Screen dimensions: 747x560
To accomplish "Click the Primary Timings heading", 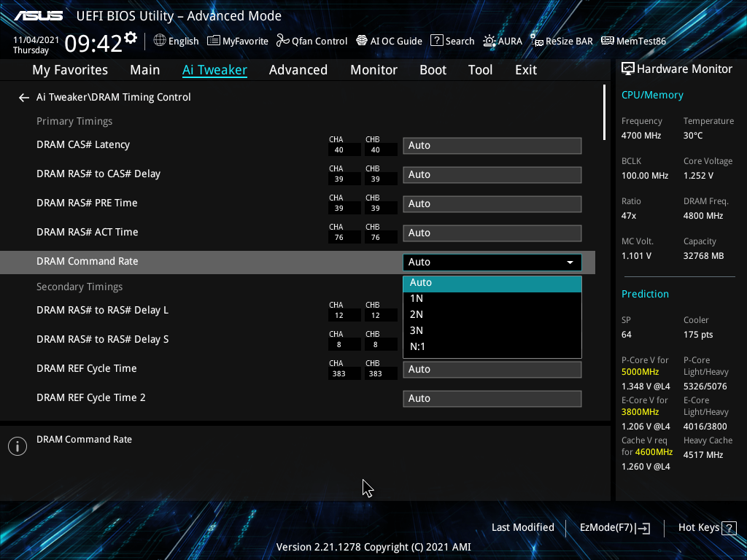I will pyautogui.click(x=74, y=122).
